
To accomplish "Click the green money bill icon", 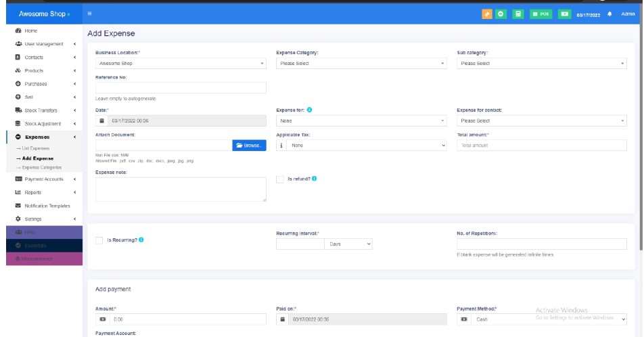I will tap(563, 14).
